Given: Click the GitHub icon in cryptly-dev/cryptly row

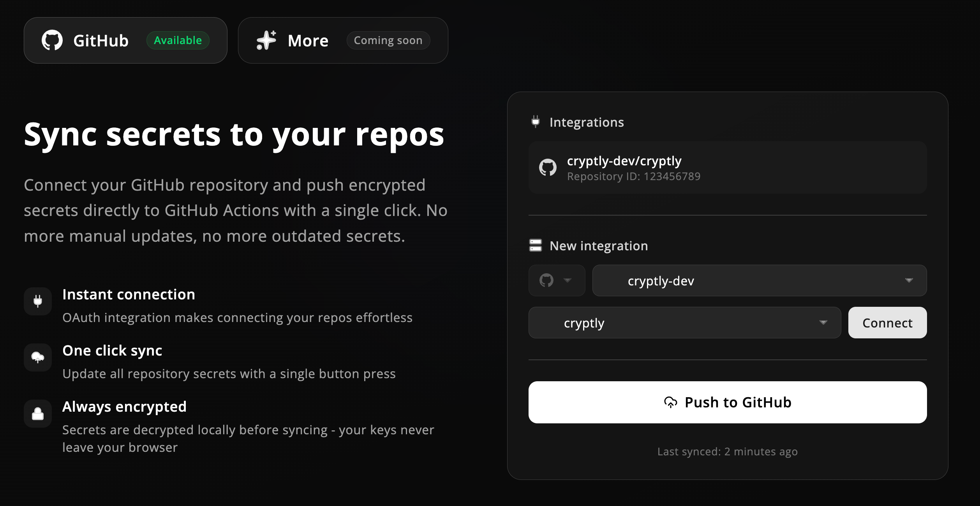Looking at the screenshot, I should click(548, 168).
